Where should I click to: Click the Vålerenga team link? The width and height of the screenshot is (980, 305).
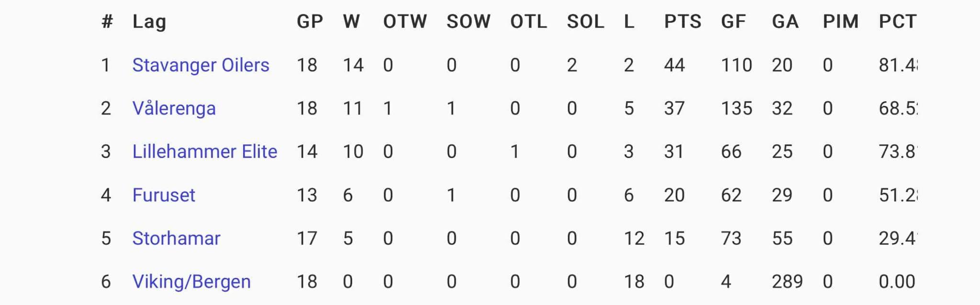pyautogui.click(x=174, y=109)
